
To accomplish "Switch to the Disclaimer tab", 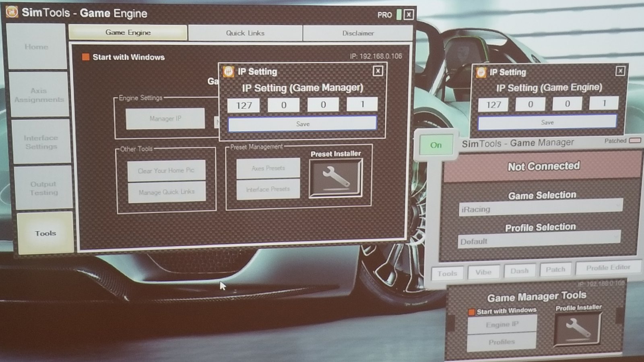I will coord(358,33).
